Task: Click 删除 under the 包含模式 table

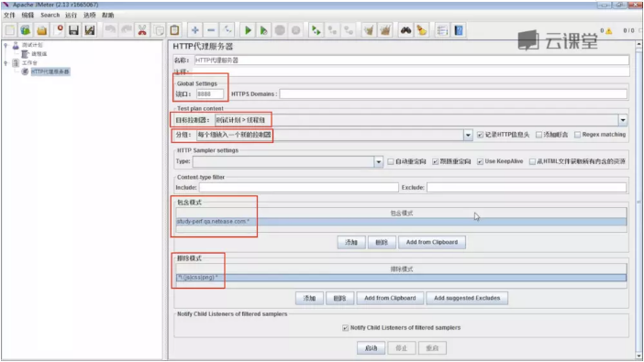Action: pos(382,242)
